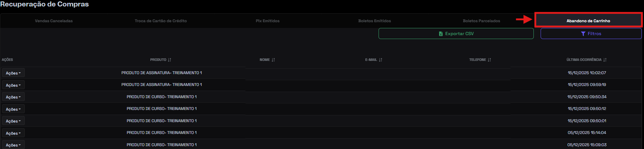This screenshot has width=644, height=149.
Task: Click the sort icon beside Nome column
Action: click(x=273, y=60)
